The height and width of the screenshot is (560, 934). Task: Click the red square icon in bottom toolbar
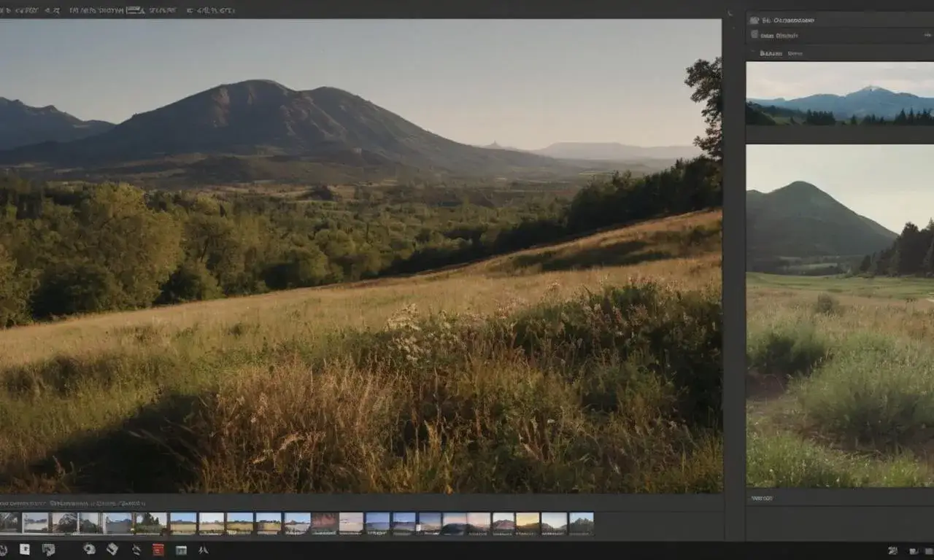[158, 550]
